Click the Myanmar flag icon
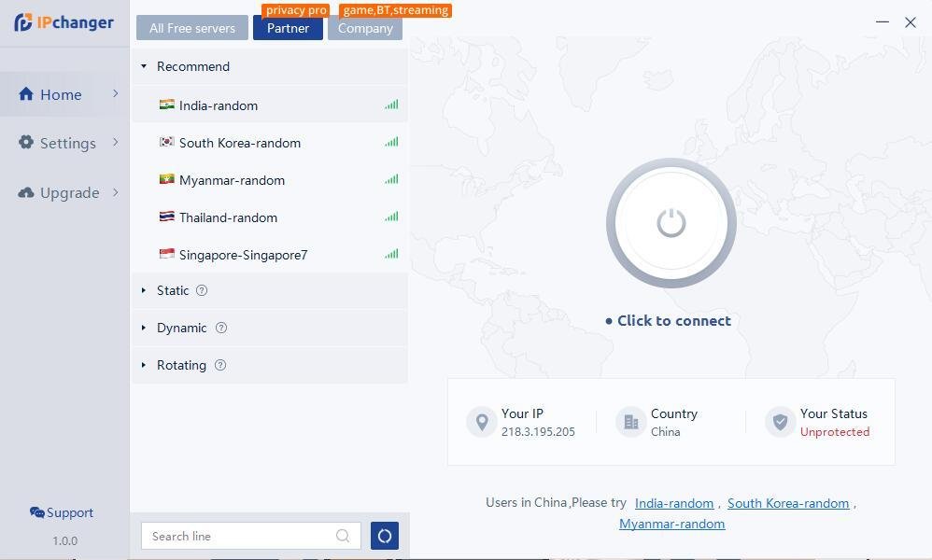 tap(166, 179)
